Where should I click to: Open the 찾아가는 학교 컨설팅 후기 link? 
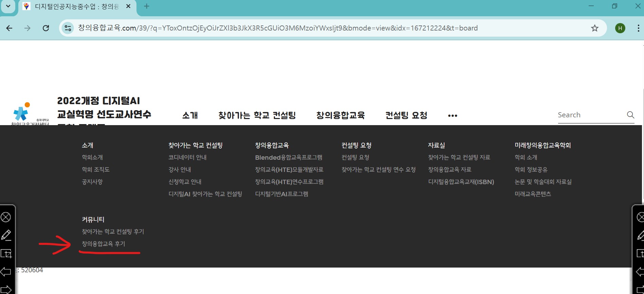click(x=113, y=232)
